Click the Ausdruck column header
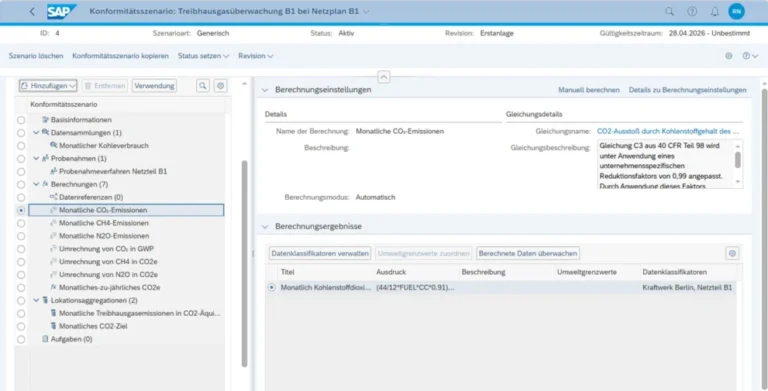The height and width of the screenshot is (391, 768). click(x=391, y=272)
